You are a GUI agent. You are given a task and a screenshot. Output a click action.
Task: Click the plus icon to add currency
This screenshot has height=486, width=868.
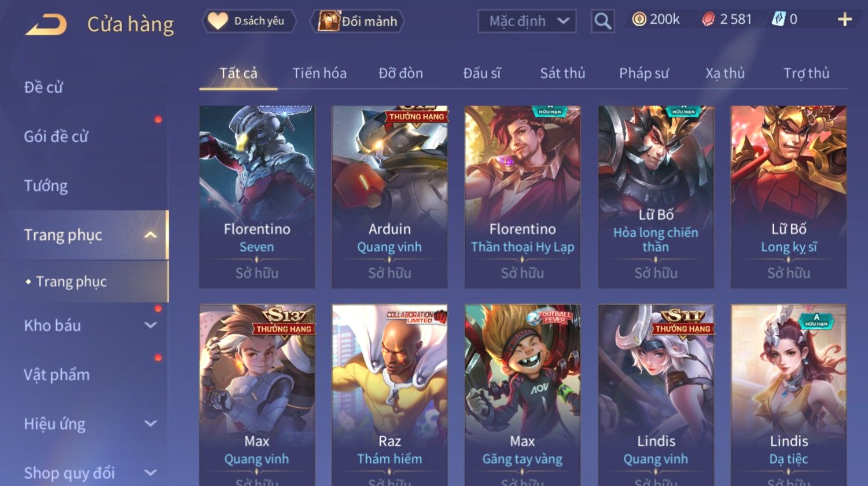tap(844, 20)
